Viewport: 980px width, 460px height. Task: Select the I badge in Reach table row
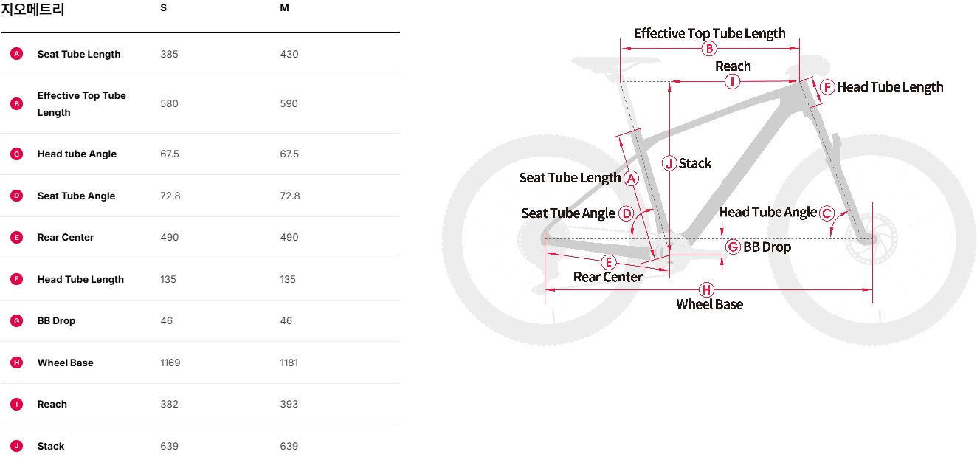17,404
